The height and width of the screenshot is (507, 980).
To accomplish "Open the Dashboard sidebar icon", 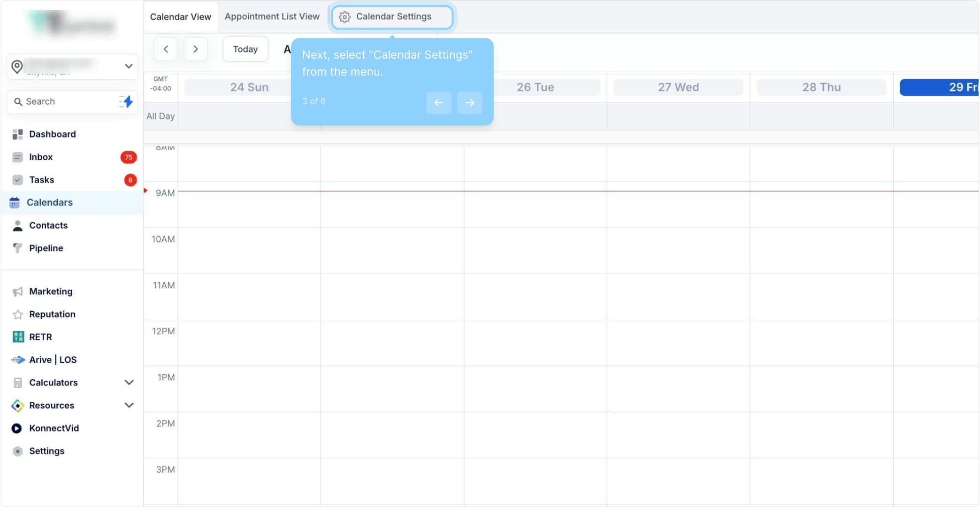I will pyautogui.click(x=18, y=134).
